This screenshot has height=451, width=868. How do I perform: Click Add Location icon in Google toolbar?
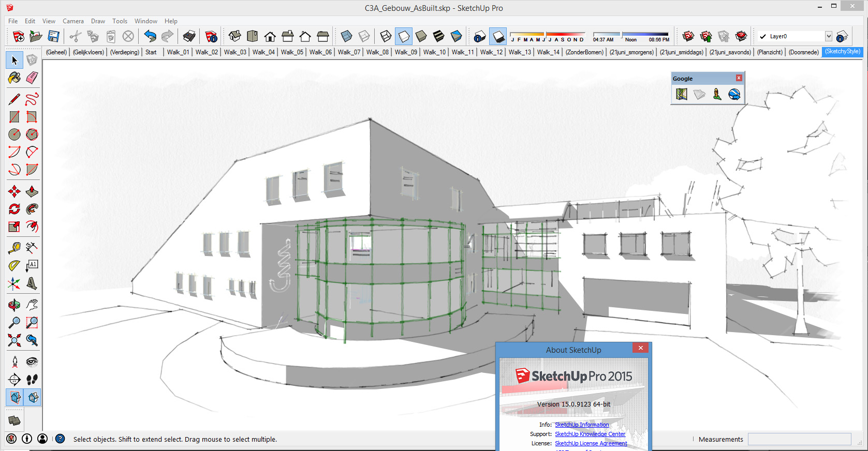click(682, 94)
